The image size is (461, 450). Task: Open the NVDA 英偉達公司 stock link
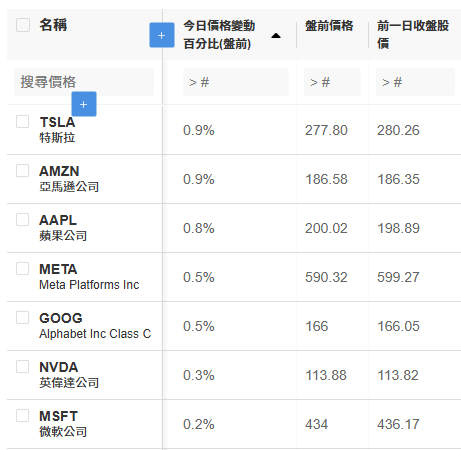pos(69,375)
